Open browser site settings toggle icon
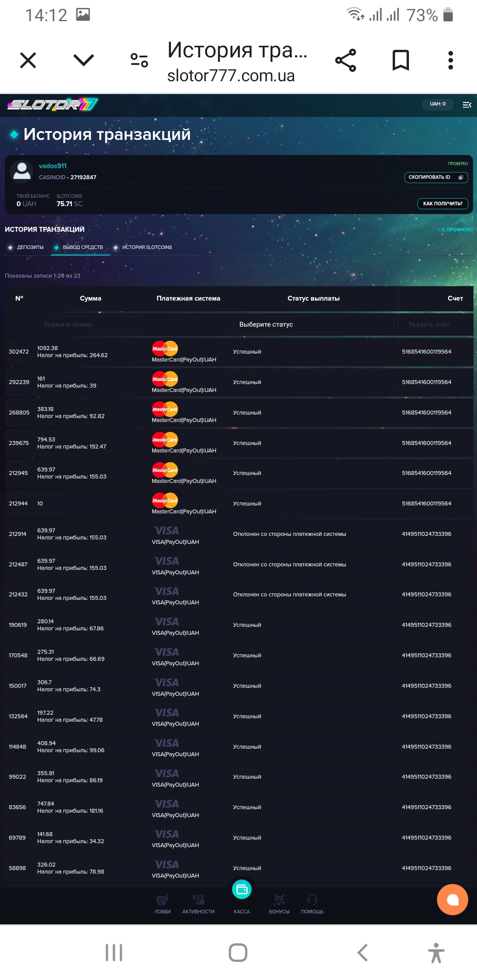This screenshot has width=477, height=980. (x=139, y=60)
